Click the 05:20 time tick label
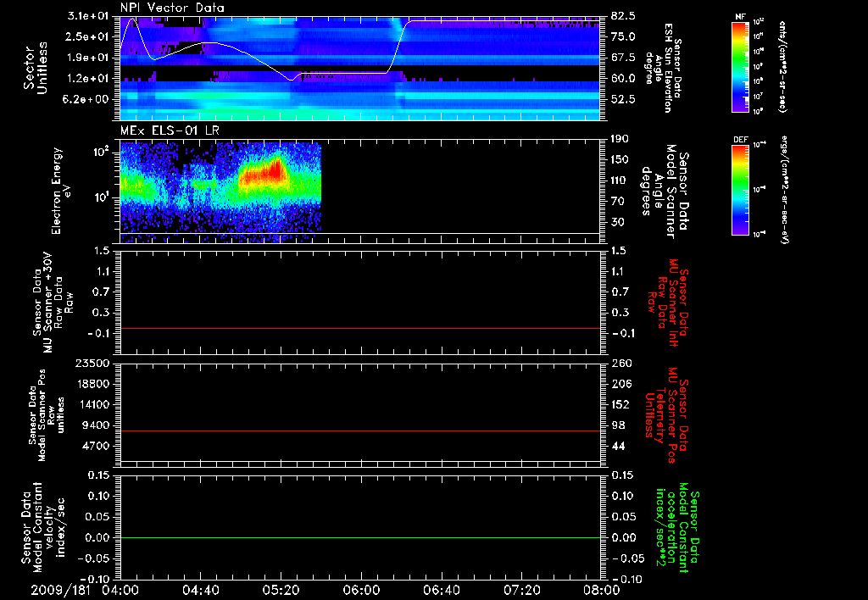868x600 pixels. tap(281, 590)
